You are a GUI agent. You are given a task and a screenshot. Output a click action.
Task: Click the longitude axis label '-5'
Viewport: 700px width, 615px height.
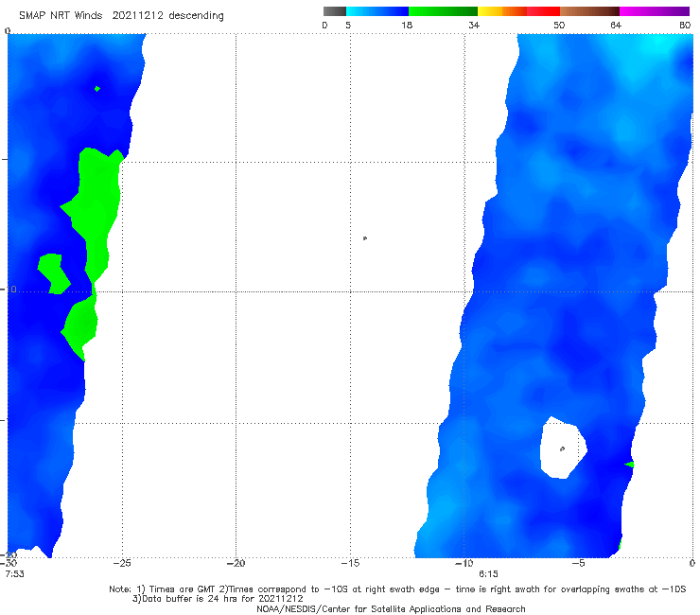(x=579, y=564)
